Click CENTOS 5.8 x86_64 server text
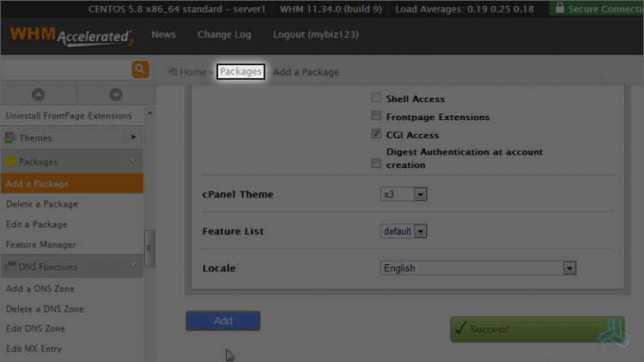644x362 pixels. click(177, 9)
